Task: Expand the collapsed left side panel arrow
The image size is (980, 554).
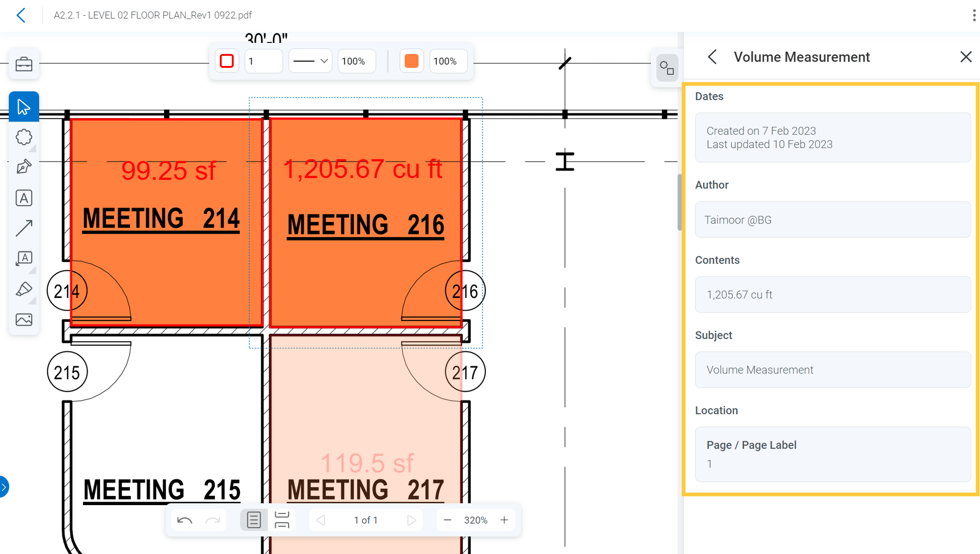Action: coord(5,487)
